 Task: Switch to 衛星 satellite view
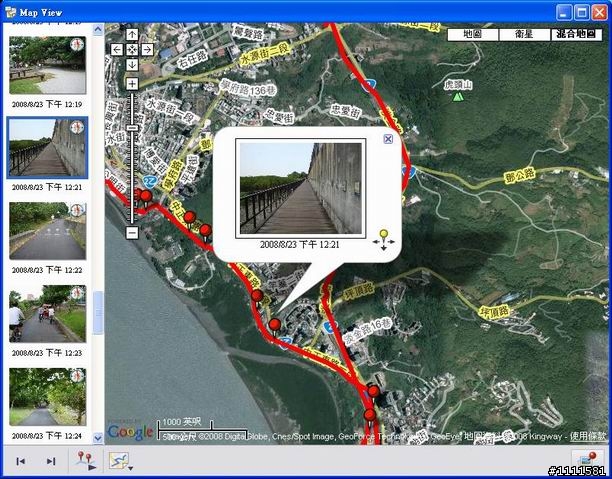[x=524, y=34]
